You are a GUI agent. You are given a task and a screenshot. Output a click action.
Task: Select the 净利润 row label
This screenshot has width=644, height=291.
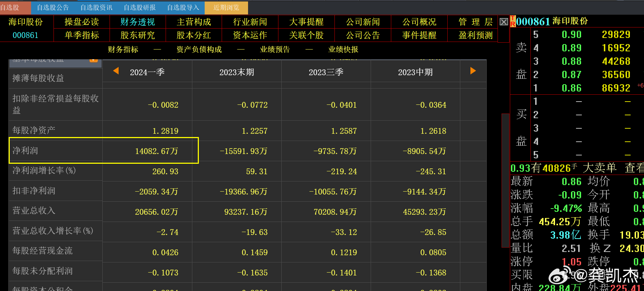(x=25, y=150)
